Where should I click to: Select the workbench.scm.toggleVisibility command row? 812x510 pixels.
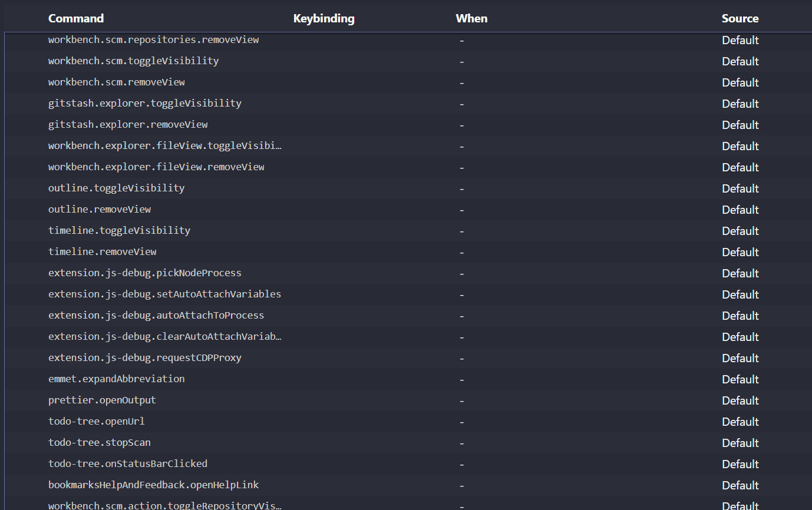pos(133,61)
